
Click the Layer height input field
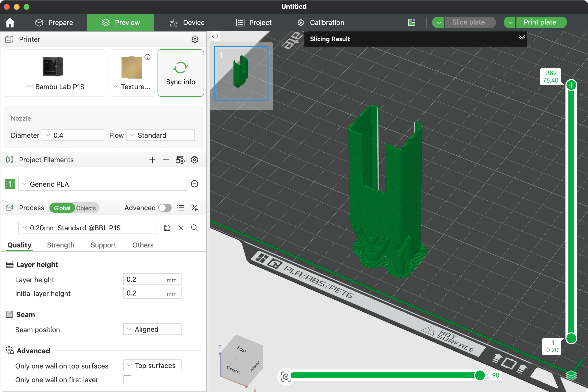(x=152, y=279)
